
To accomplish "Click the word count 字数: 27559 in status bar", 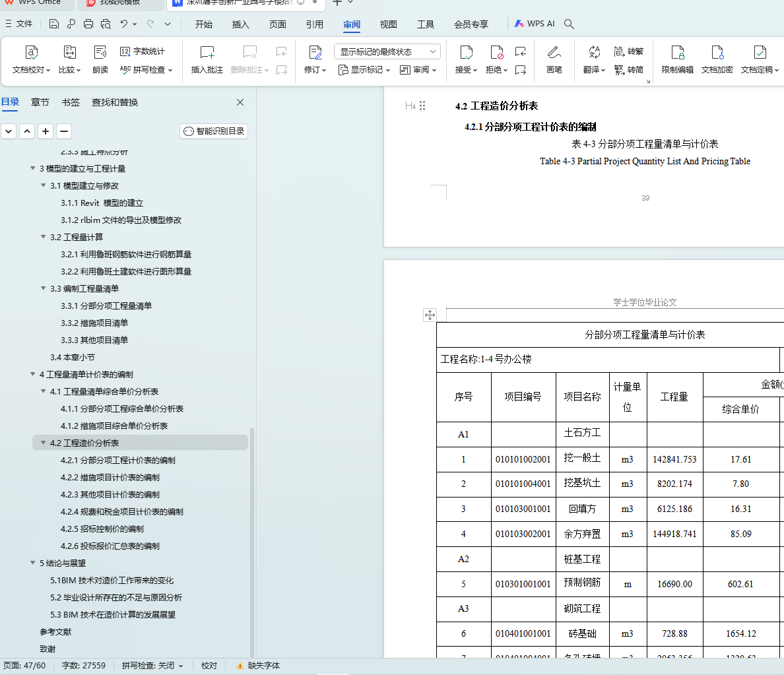I will (x=84, y=666).
